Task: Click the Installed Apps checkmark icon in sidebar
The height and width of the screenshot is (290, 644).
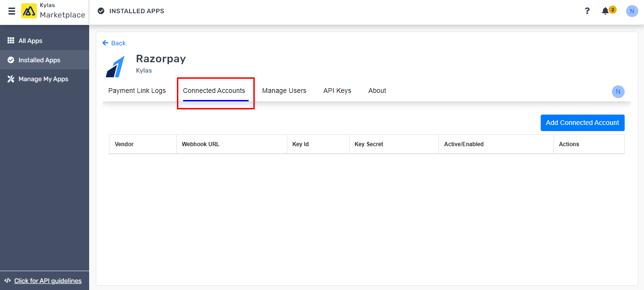Action: coord(11,60)
